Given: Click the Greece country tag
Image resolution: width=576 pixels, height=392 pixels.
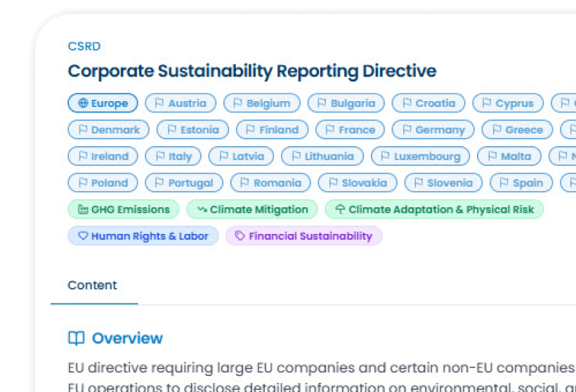Looking at the screenshot, I should click(517, 130).
